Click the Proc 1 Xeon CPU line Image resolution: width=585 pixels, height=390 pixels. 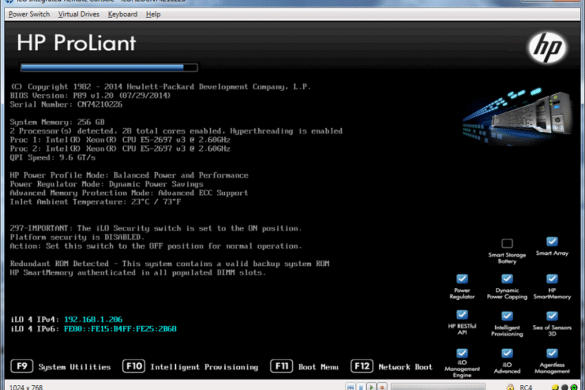(120, 140)
